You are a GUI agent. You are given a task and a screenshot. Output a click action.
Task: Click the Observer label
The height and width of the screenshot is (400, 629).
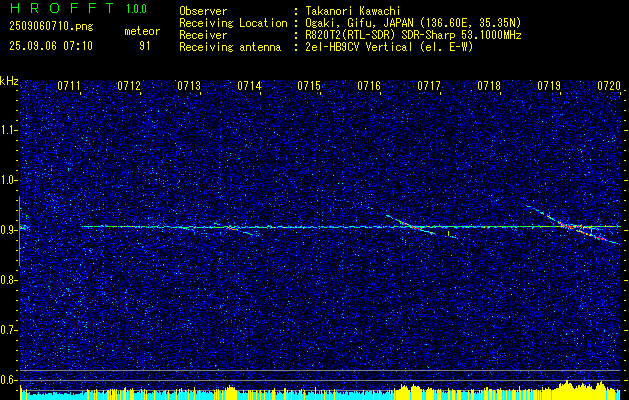pos(203,11)
